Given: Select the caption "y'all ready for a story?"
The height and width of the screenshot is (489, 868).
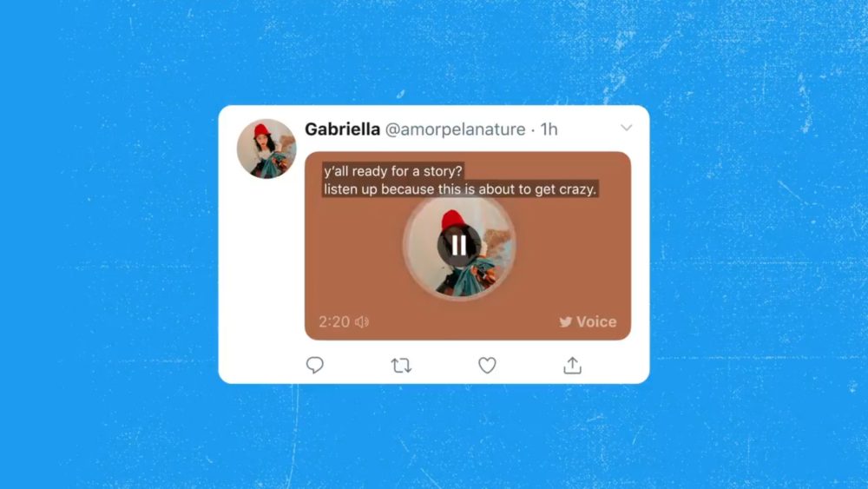Looking at the screenshot, I should [393, 171].
